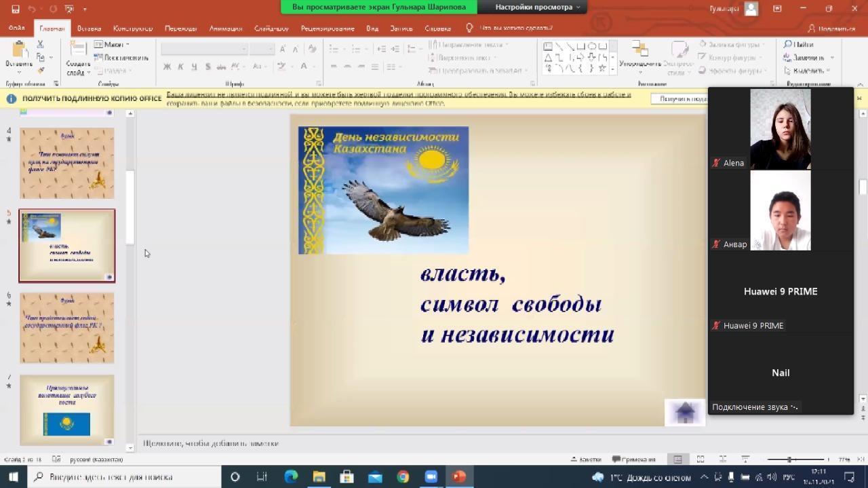Toggle Notes (Заметки) pane in status bar
The height and width of the screenshot is (488, 868).
pyautogui.click(x=586, y=459)
